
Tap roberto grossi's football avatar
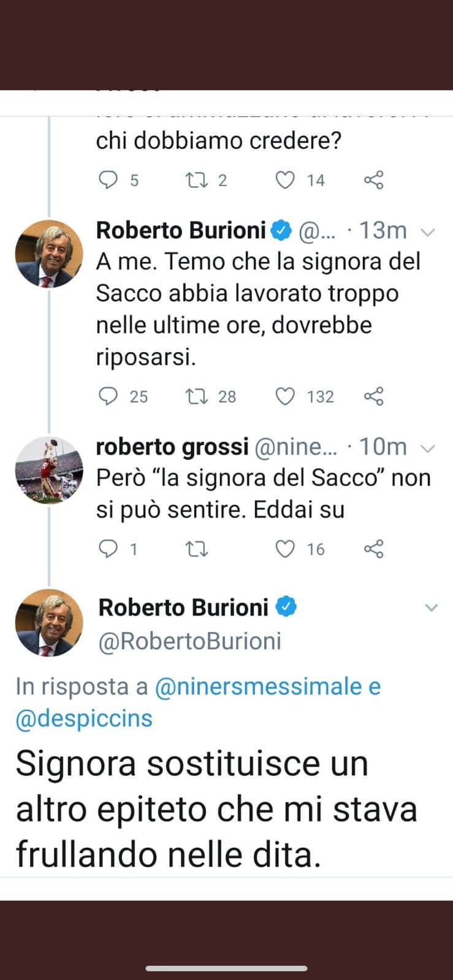point(48,470)
